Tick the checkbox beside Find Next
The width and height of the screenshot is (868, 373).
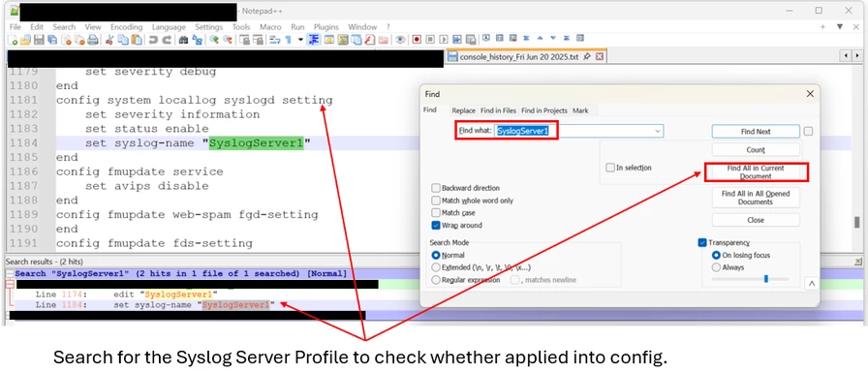coord(808,132)
